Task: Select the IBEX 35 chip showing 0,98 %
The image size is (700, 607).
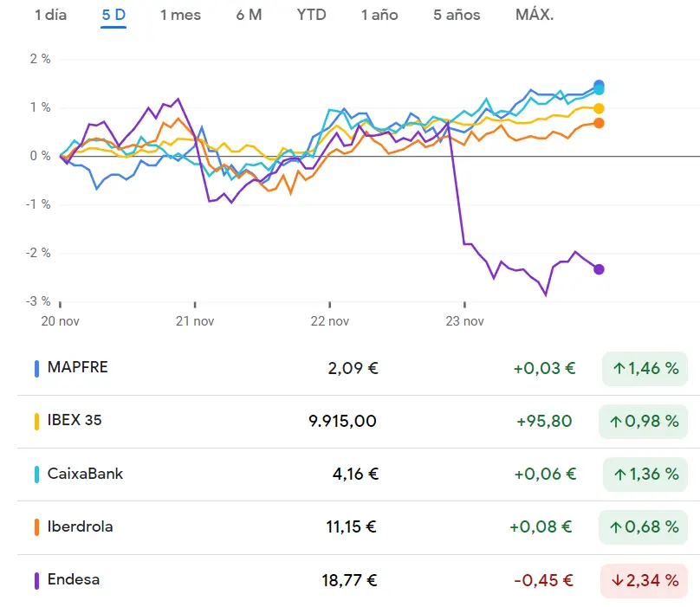Action: 643,421
